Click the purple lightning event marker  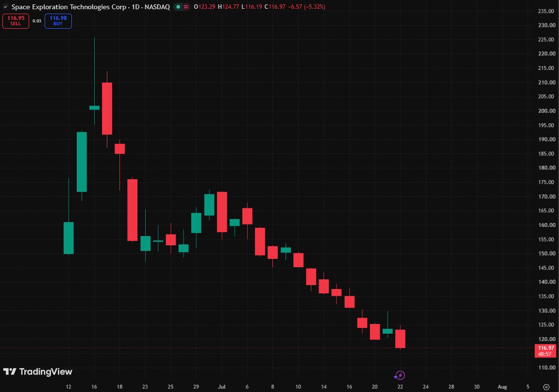tap(400, 375)
